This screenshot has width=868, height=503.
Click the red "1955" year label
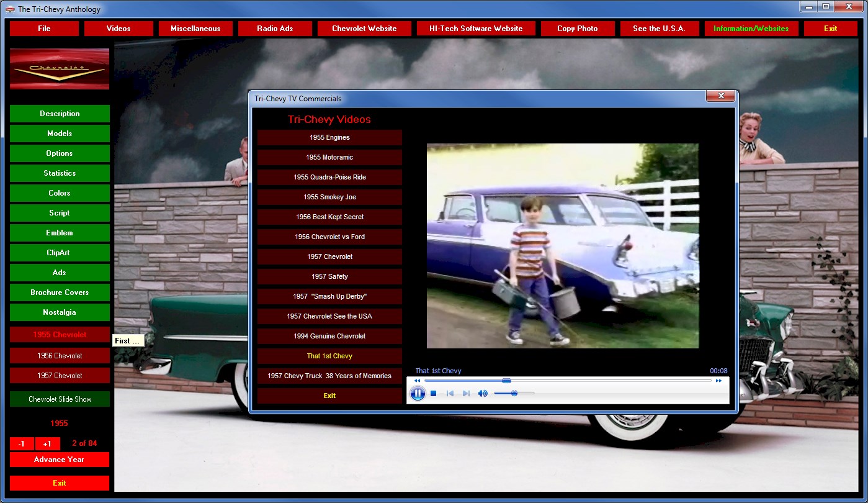click(x=59, y=424)
